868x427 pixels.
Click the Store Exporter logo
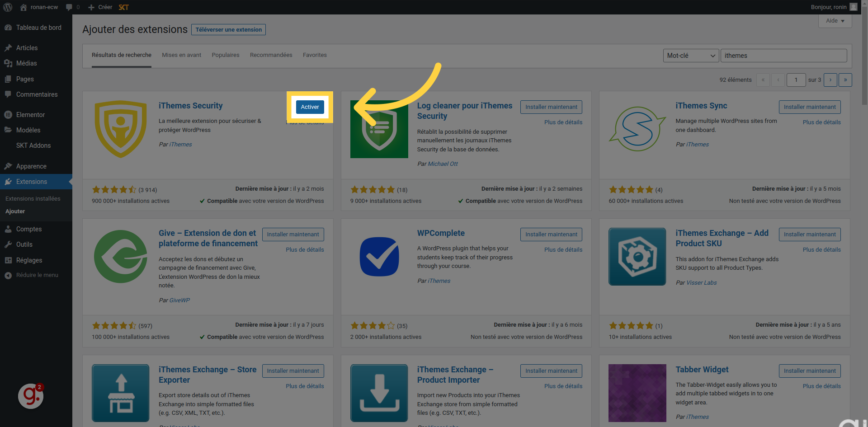pyautogui.click(x=121, y=393)
